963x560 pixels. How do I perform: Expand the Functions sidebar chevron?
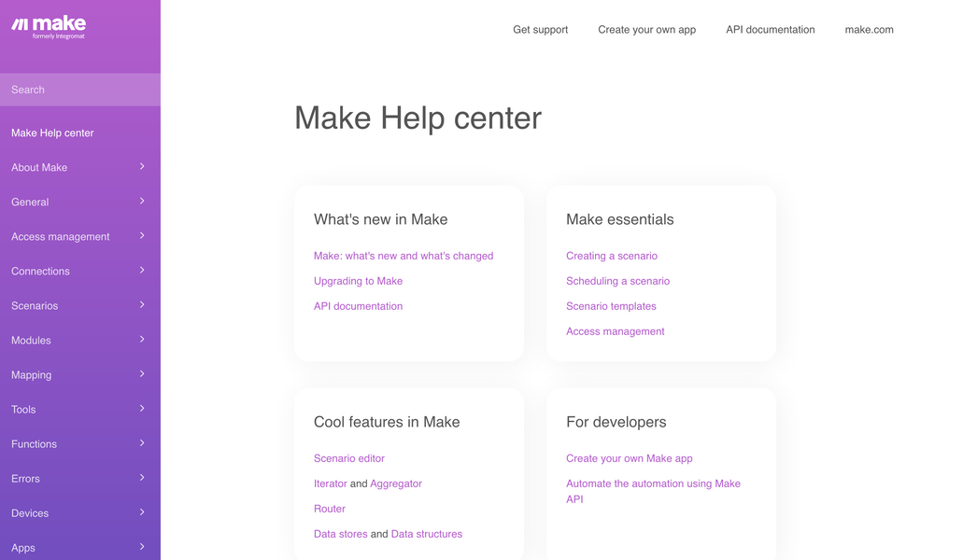pyautogui.click(x=142, y=443)
